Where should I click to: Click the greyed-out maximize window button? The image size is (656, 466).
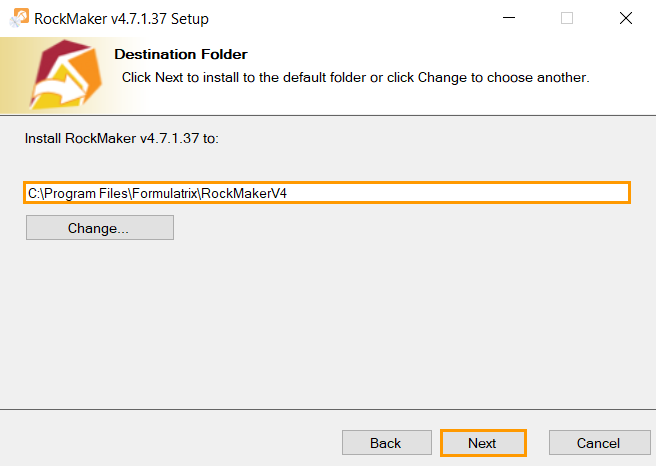[567, 19]
